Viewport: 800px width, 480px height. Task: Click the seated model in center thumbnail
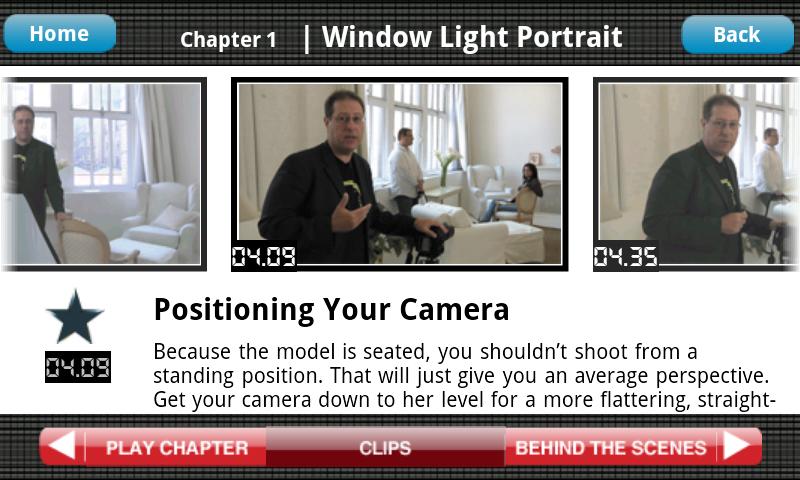point(514,193)
